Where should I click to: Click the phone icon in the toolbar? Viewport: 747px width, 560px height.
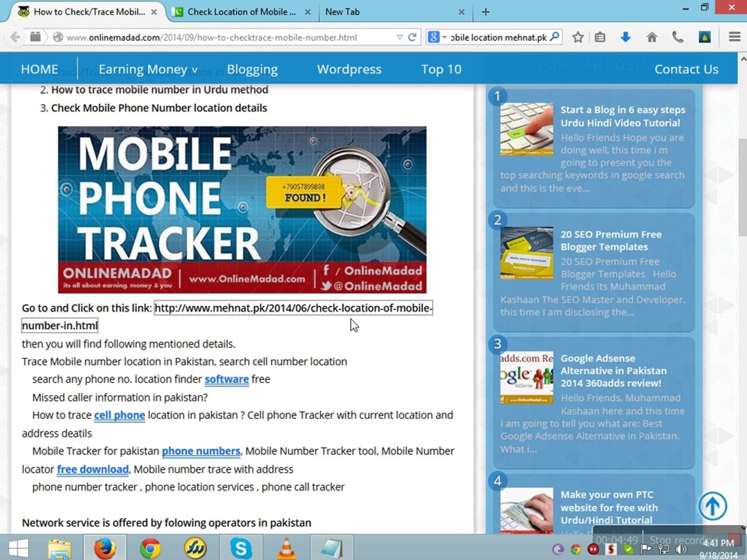click(x=677, y=37)
